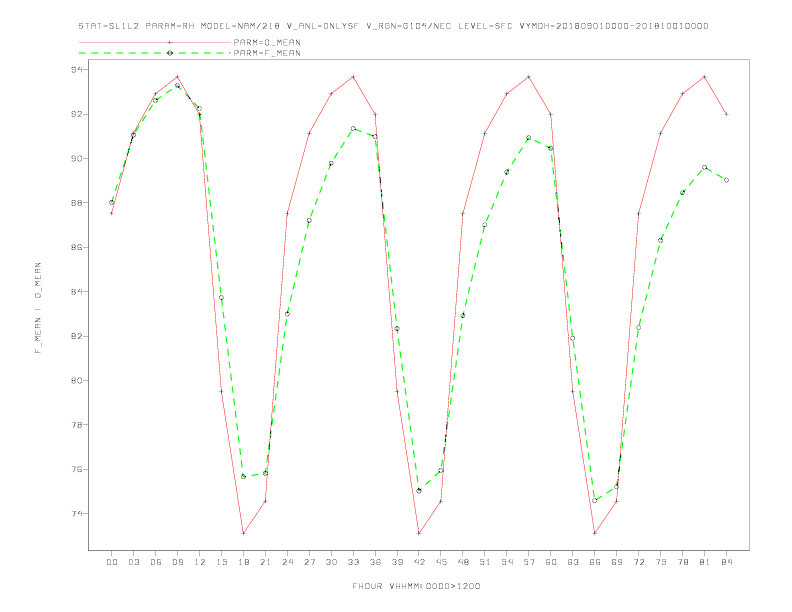Click the 92 y-axis tick label
Screen dimensions: 792x612
point(77,114)
